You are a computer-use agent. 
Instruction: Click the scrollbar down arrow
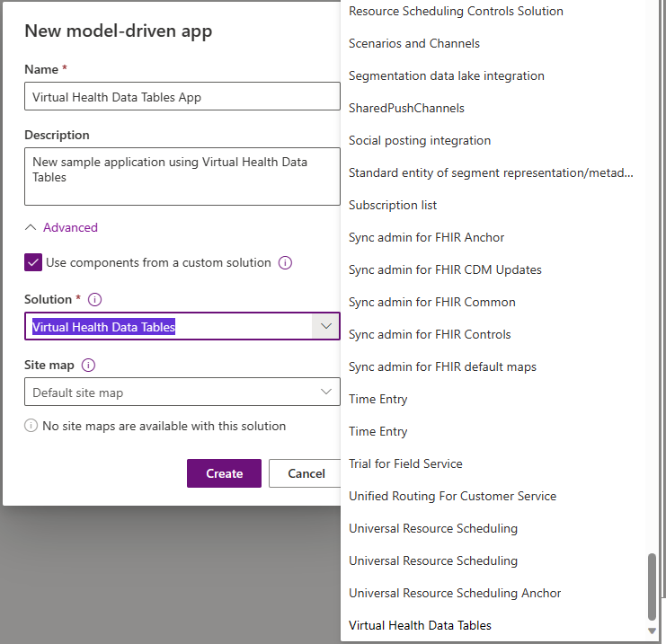[652, 631]
